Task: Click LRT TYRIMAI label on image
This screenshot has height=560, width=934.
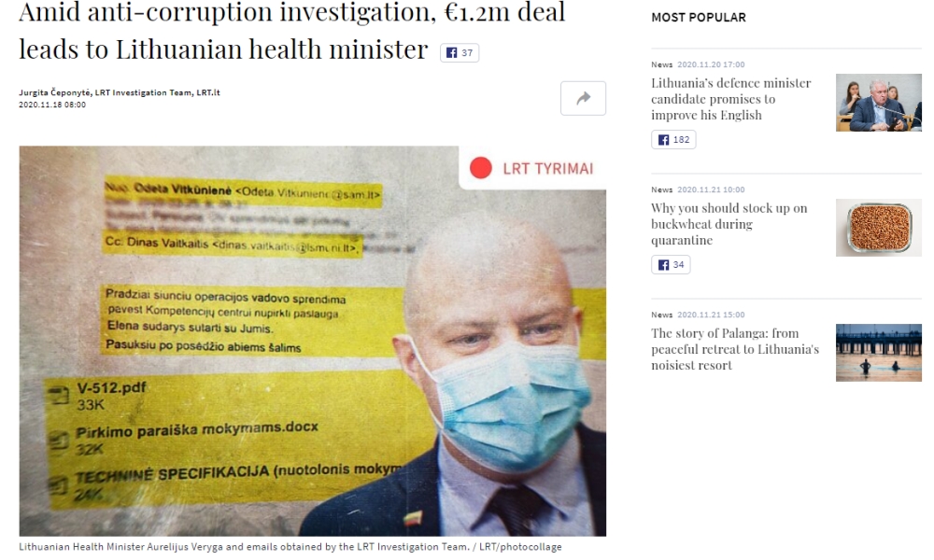Action: pyautogui.click(x=547, y=169)
